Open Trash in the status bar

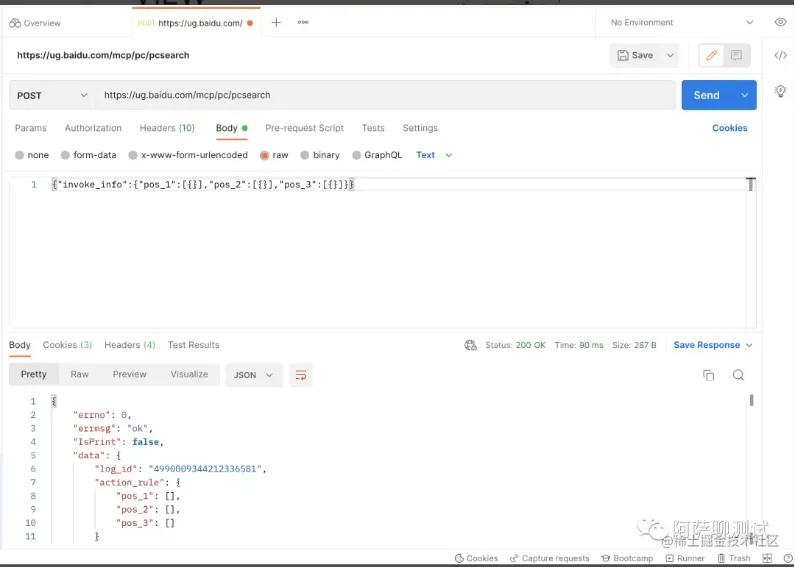pyautogui.click(x=734, y=558)
